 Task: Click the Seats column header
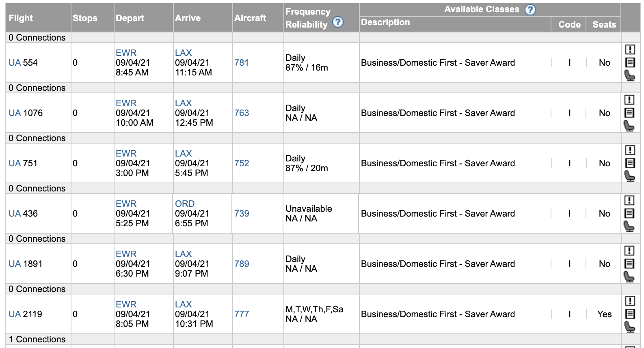[604, 24]
